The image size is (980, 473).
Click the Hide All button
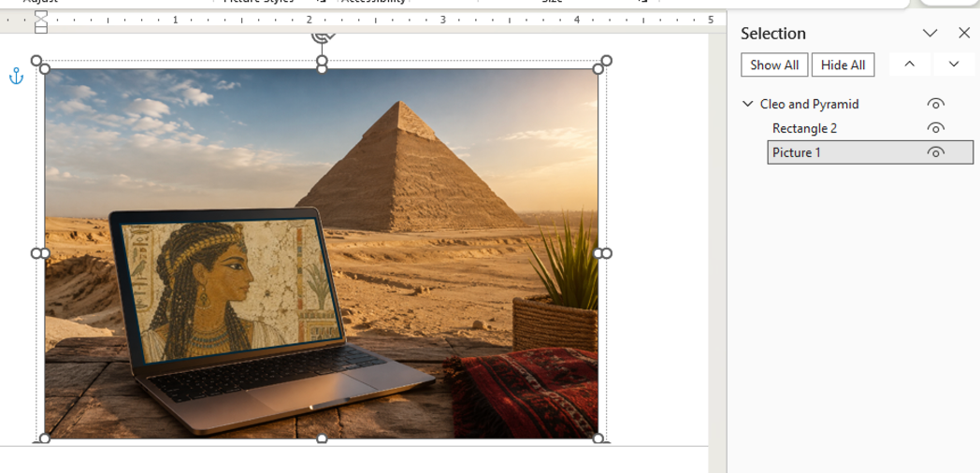click(843, 65)
